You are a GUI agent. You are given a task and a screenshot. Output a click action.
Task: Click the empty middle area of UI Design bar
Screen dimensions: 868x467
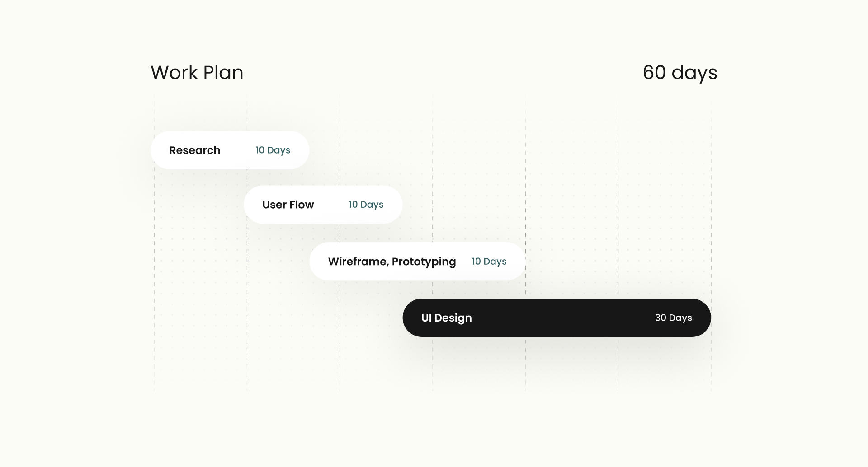561,318
